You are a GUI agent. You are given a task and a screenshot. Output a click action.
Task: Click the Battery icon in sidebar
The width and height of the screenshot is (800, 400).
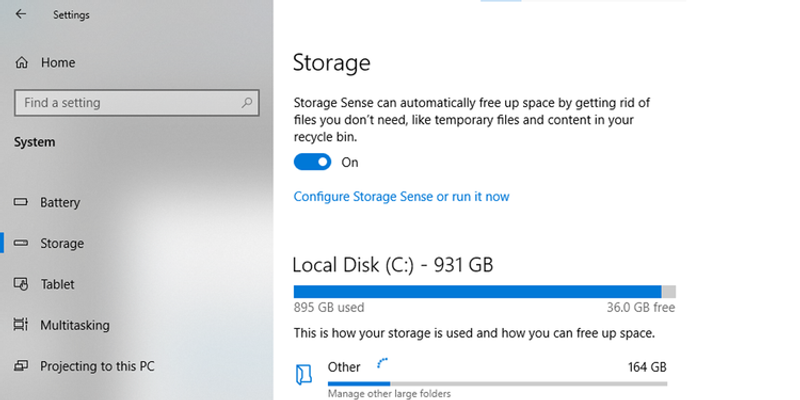click(x=20, y=203)
